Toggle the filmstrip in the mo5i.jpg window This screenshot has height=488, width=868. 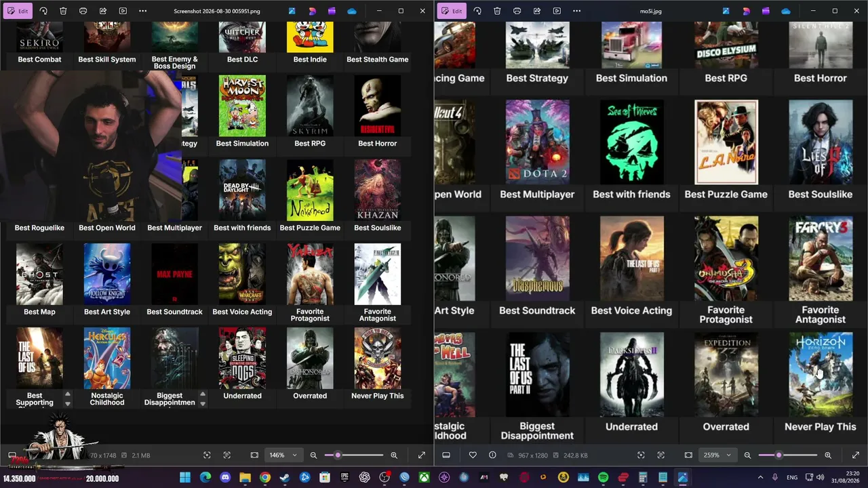[x=446, y=455]
